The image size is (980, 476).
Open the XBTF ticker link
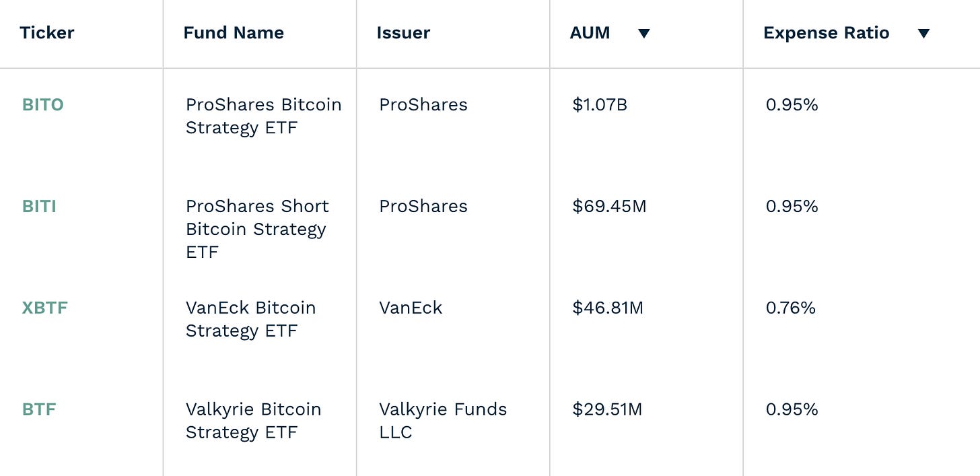(44, 308)
